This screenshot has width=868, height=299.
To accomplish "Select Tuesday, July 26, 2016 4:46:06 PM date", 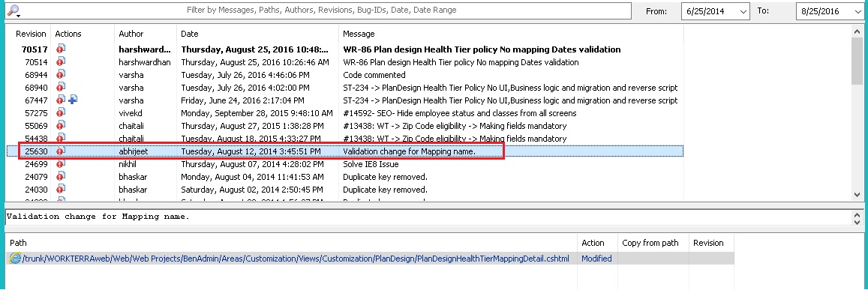I will [245, 75].
